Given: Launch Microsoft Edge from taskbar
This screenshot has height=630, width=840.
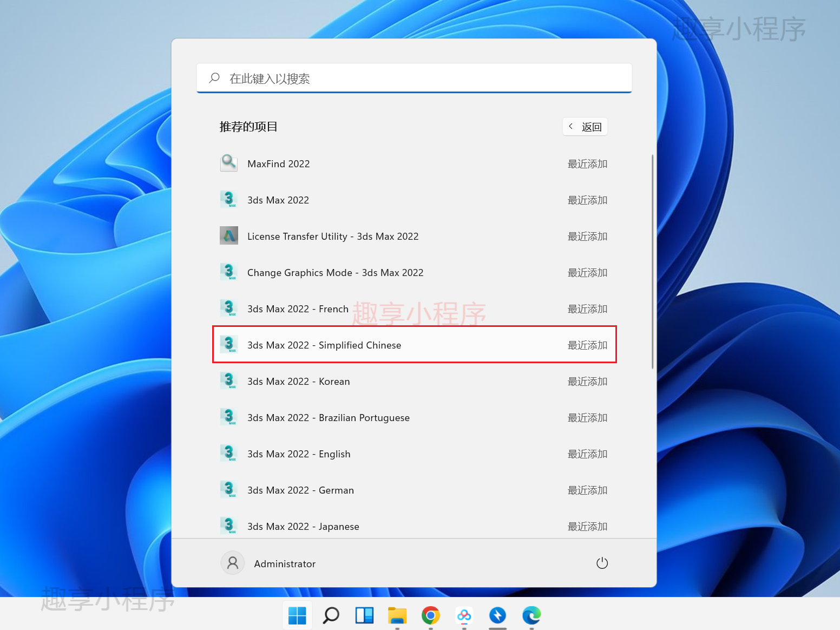Looking at the screenshot, I should [x=531, y=615].
